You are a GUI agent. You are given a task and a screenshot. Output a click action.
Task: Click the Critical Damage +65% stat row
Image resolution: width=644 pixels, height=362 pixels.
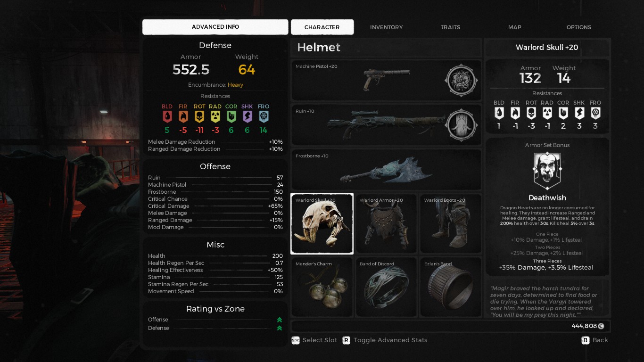point(215,206)
